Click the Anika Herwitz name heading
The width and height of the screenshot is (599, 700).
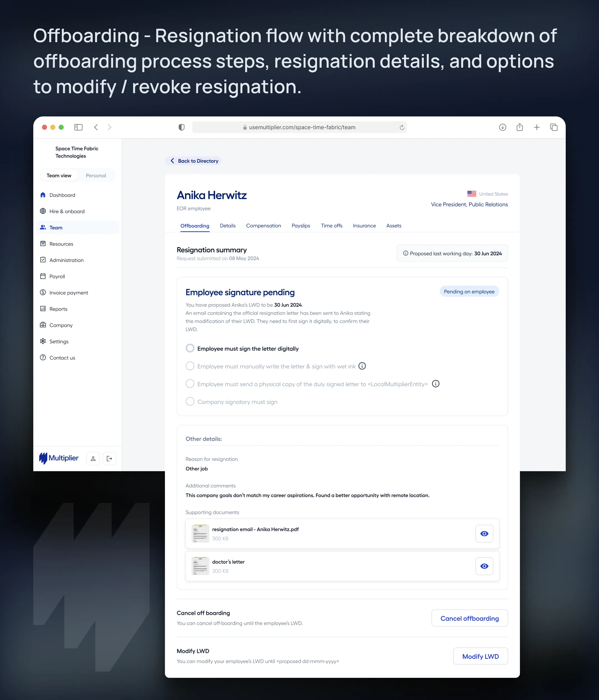click(212, 195)
